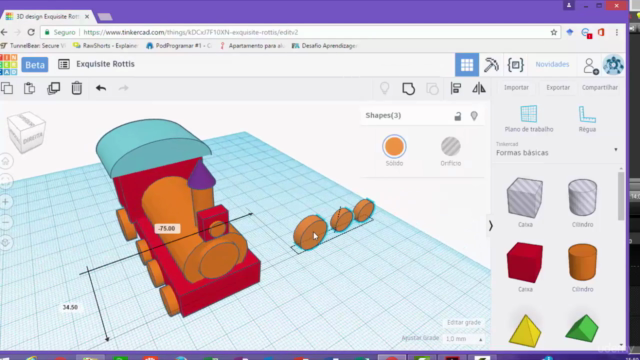Zoom out with the minus button
The width and height of the screenshot is (640, 360).
point(6,222)
